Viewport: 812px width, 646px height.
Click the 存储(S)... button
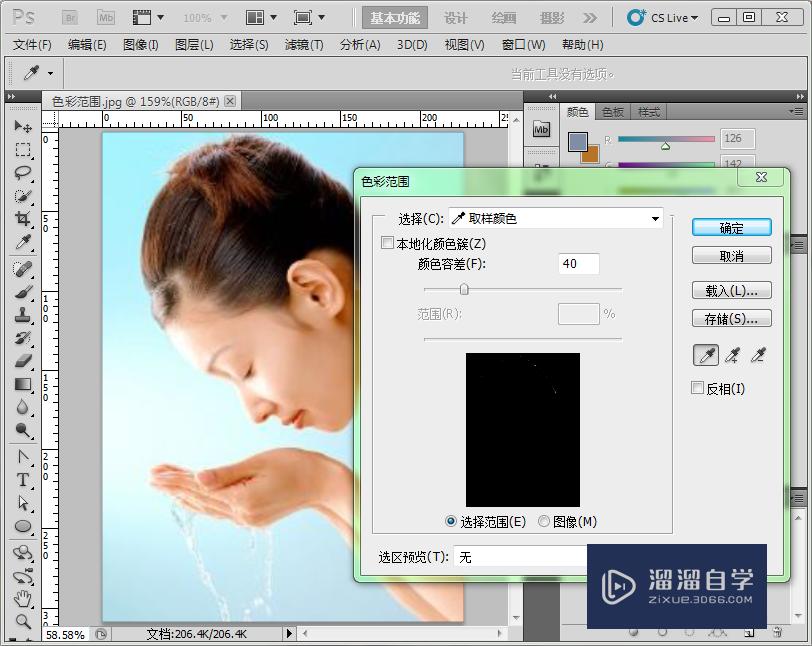(x=732, y=318)
